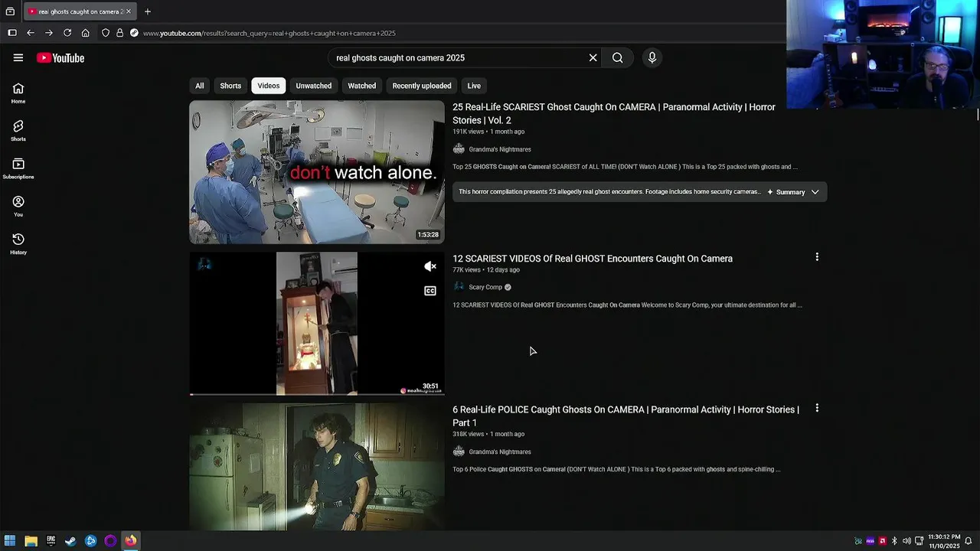980x551 pixels.
Task: Visit Grandma's Nightmares channel on third result
Action: [500, 452]
